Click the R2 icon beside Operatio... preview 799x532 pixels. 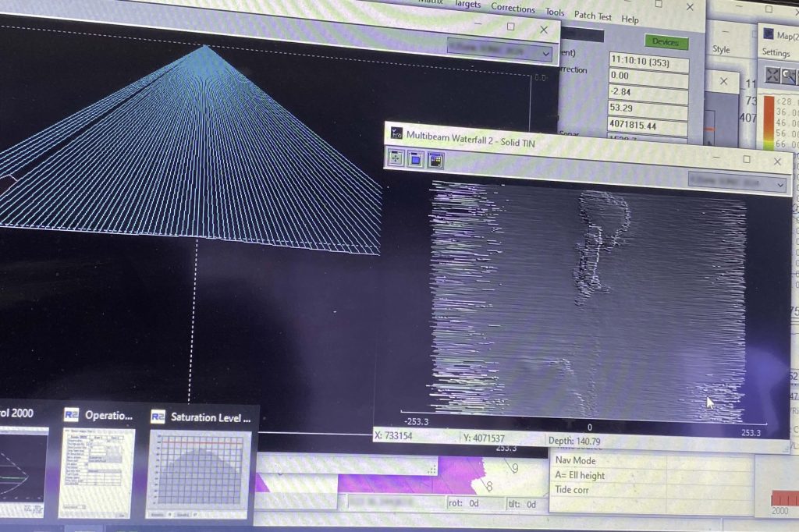tap(71, 415)
